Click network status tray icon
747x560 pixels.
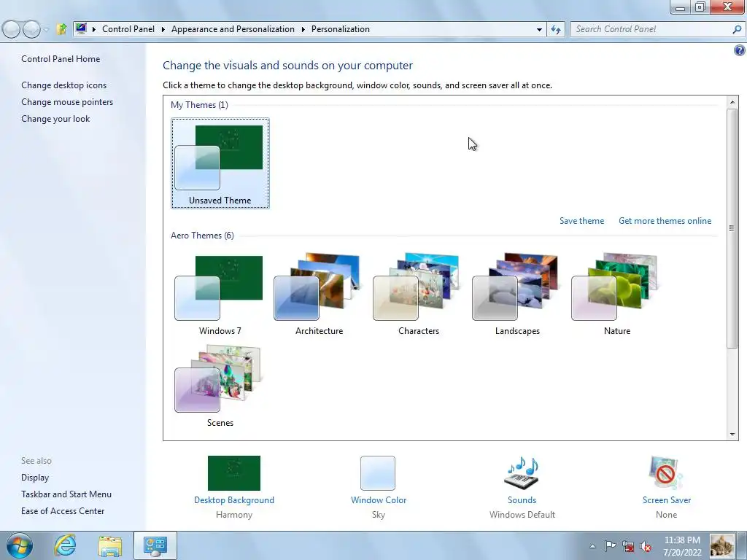[628, 546]
